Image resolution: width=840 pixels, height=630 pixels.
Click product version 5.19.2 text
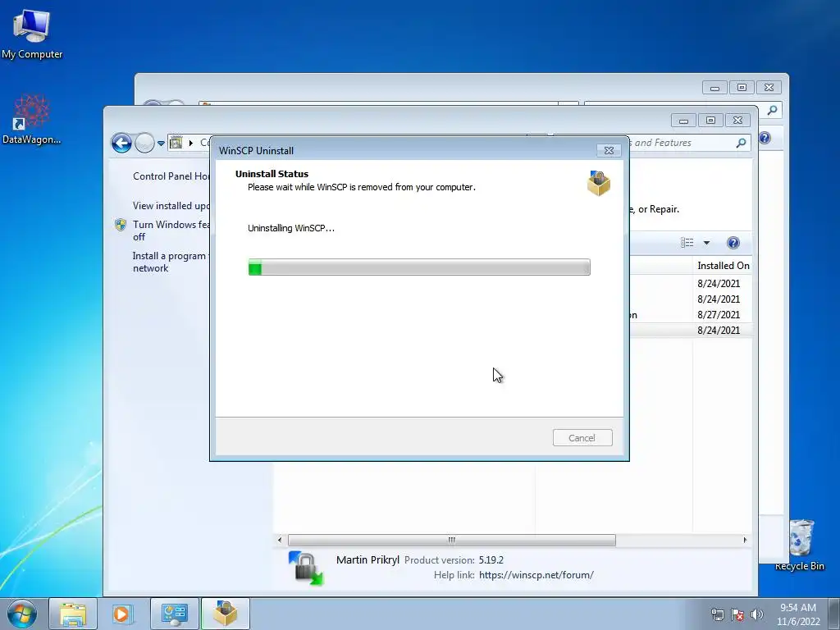tap(491, 559)
